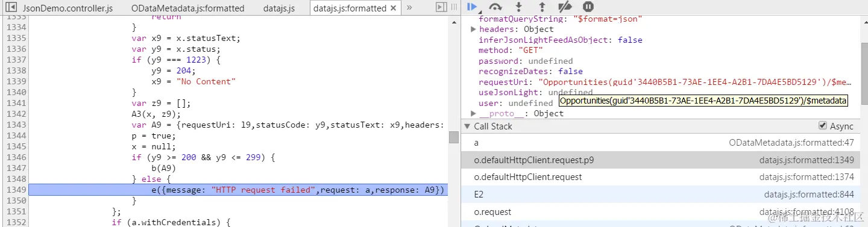Open datajs.js tab
Viewport: 868px width, 227px height.
[279, 8]
